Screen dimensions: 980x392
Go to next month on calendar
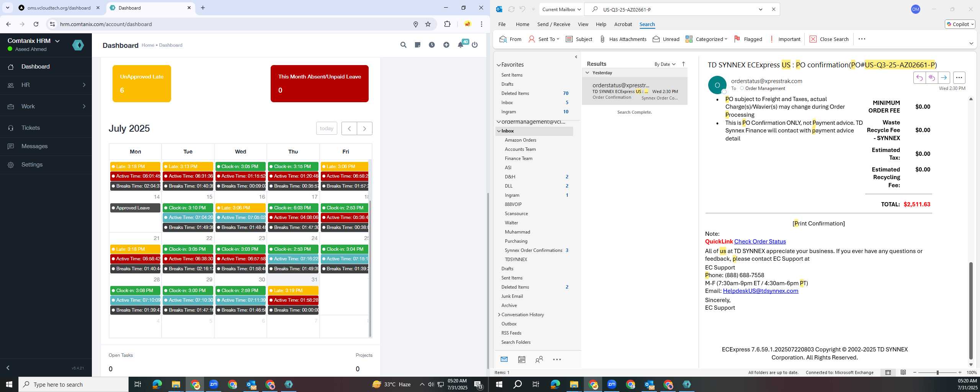click(364, 129)
